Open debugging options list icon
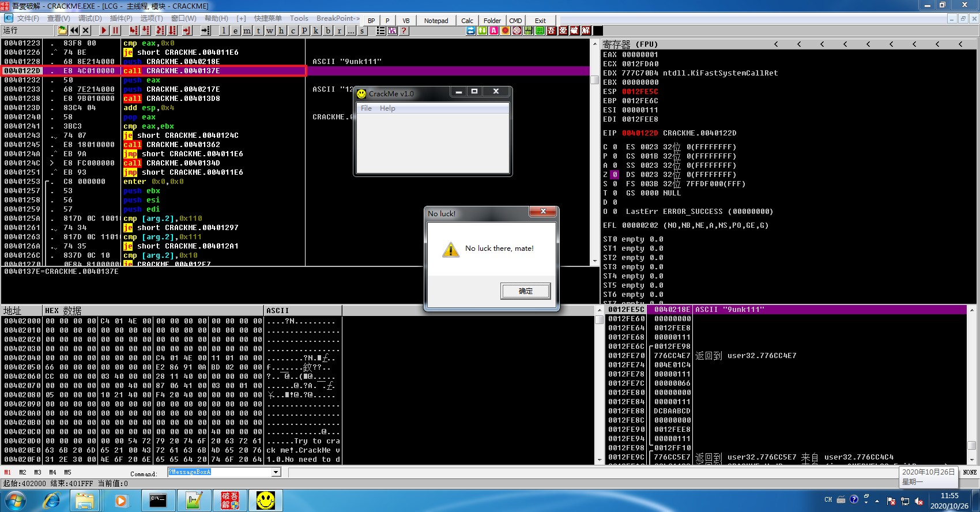Viewport: 980px width, 512px height. (x=380, y=31)
